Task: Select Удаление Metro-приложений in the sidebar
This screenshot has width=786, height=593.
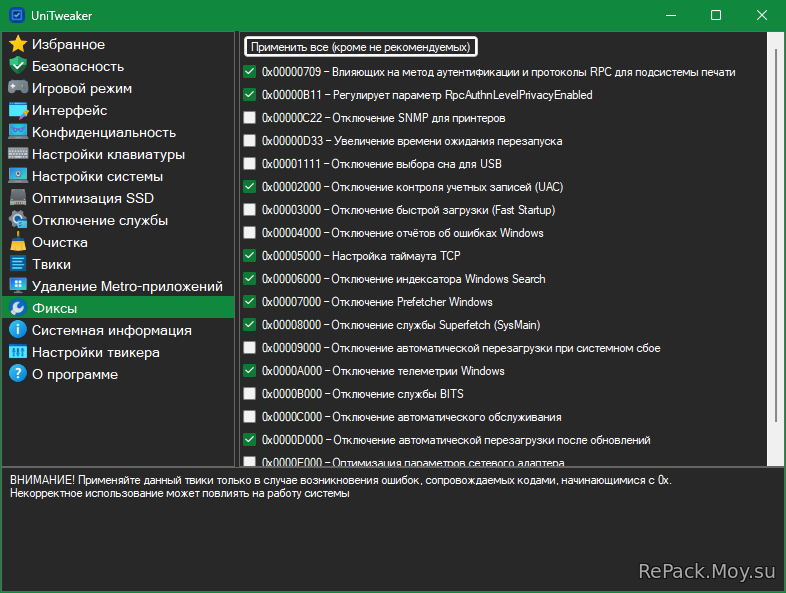Action: [x=127, y=286]
